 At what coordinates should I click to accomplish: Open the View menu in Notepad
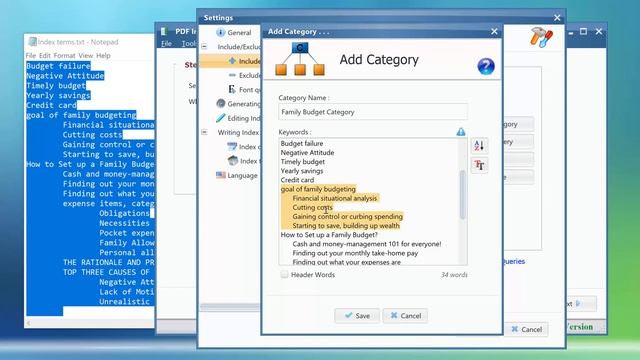coord(86,56)
